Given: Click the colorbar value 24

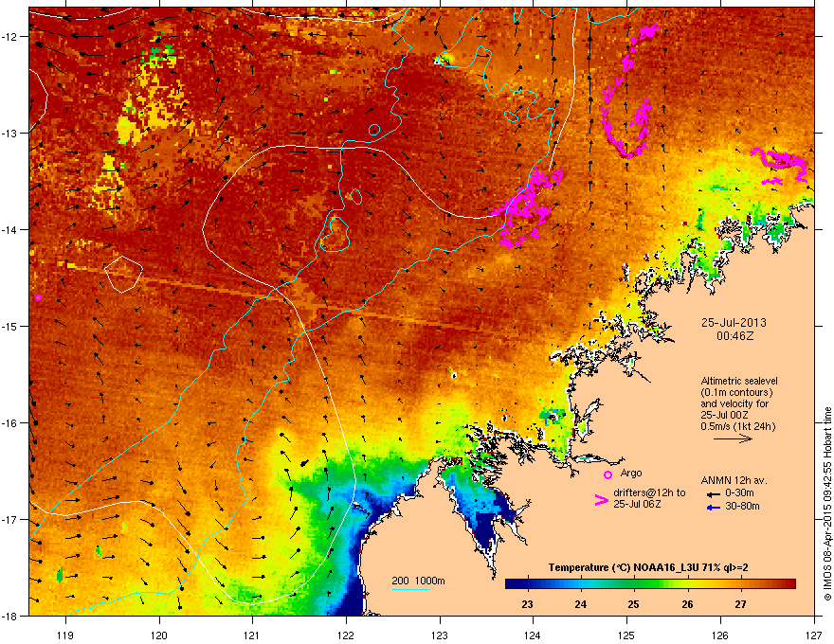Looking at the screenshot, I should [x=581, y=604].
